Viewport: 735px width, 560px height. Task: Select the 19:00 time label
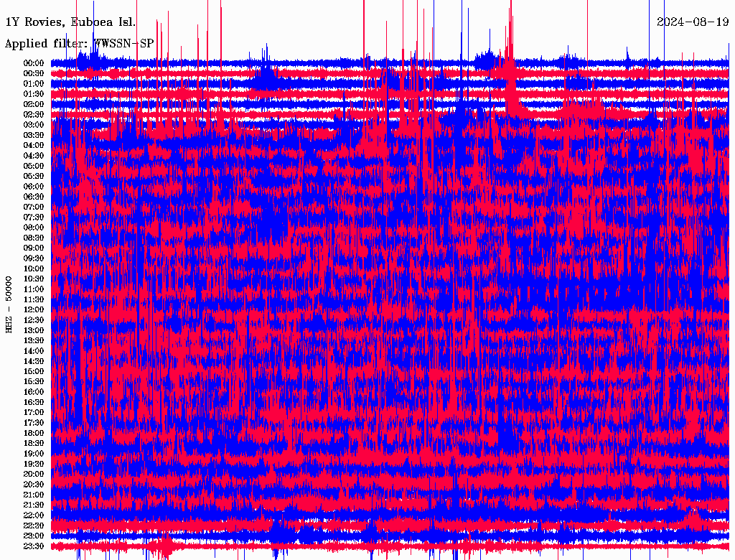[34, 454]
